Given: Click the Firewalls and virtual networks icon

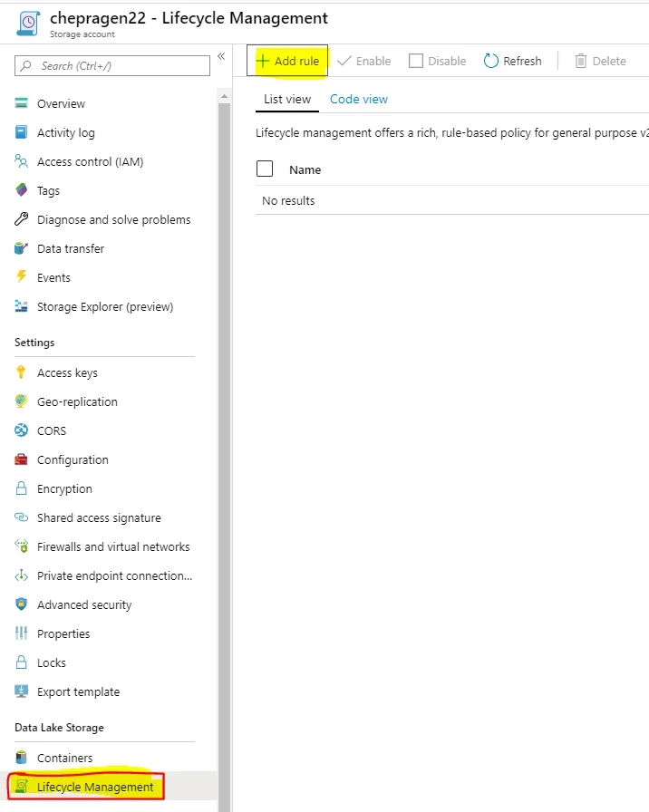Looking at the screenshot, I should click(x=21, y=546).
